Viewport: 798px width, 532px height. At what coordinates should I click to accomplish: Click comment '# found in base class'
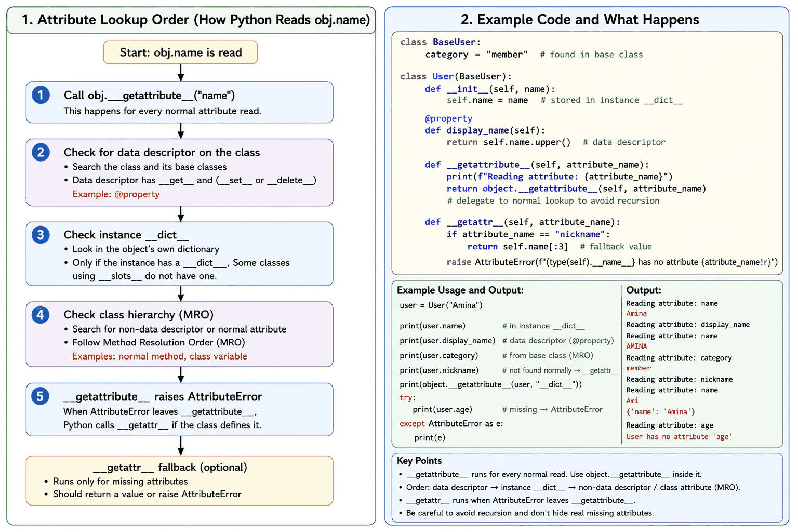click(591, 55)
